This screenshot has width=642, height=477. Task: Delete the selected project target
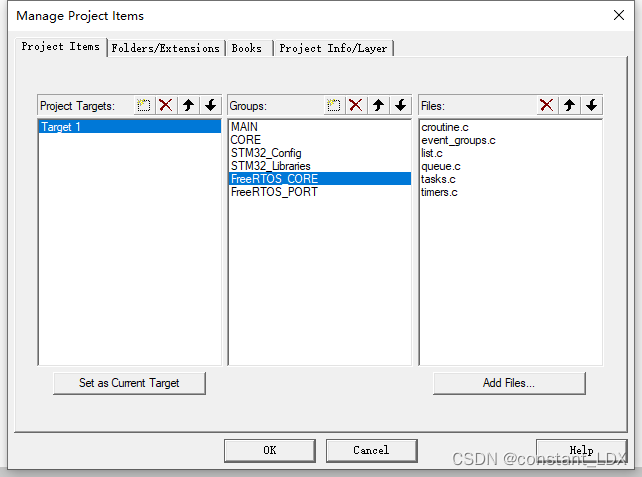[x=166, y=105]
